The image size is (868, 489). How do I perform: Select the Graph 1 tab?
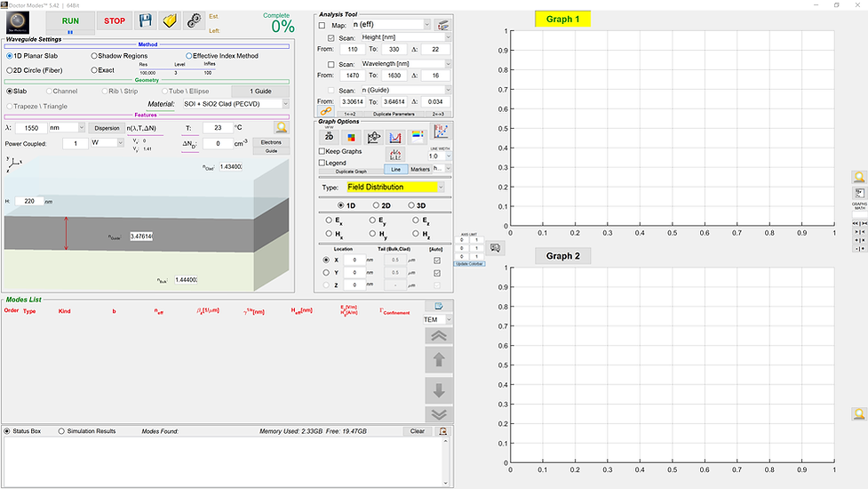coord(562,19)
